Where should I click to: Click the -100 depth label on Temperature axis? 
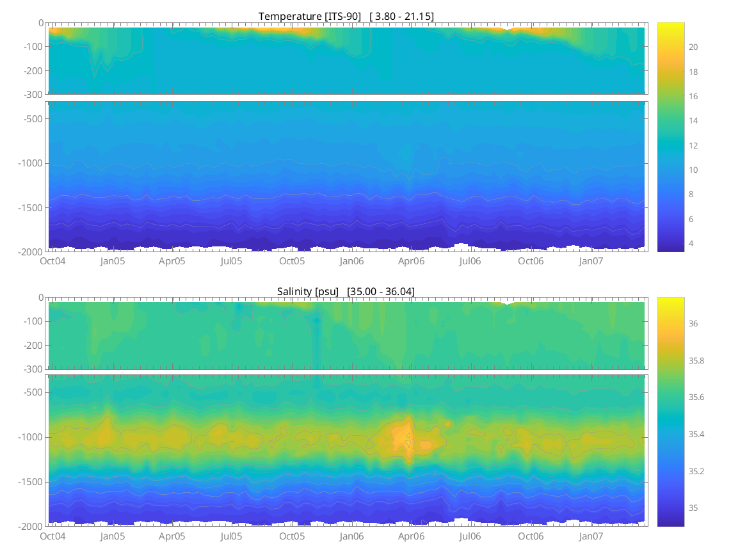[33, 47]
